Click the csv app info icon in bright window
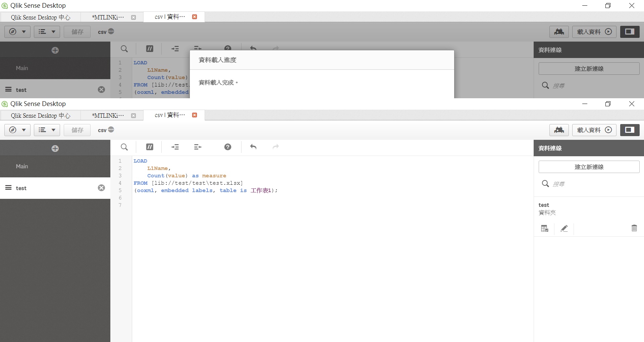644x342 pixels. pos(111,129)
